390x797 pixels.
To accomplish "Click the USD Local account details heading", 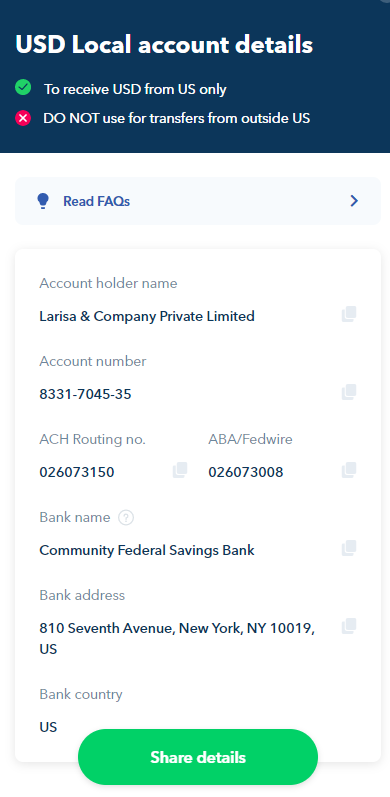I will point(164,45).
